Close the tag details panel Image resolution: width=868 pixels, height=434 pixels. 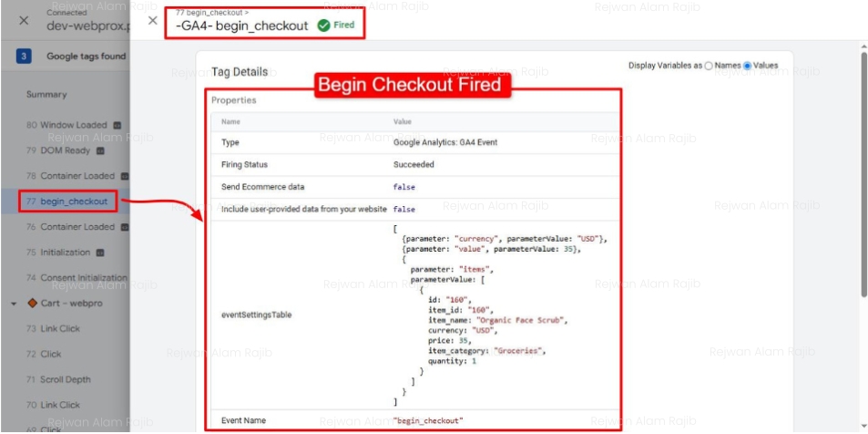pyautogui.click(x=152, y=20)
